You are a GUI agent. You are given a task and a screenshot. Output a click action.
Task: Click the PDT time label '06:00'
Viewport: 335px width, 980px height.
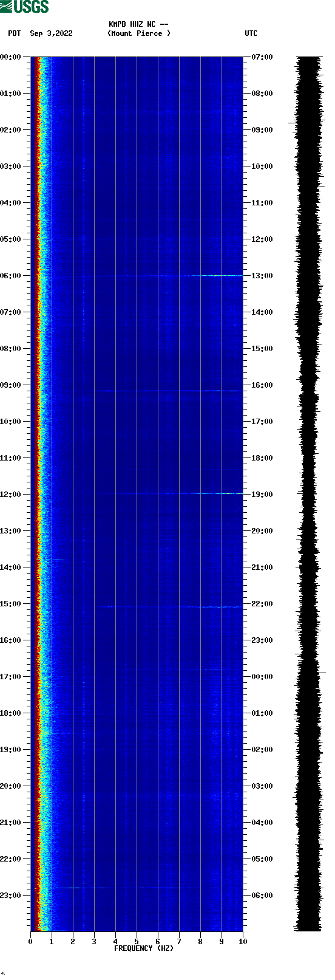coord(11,276)
